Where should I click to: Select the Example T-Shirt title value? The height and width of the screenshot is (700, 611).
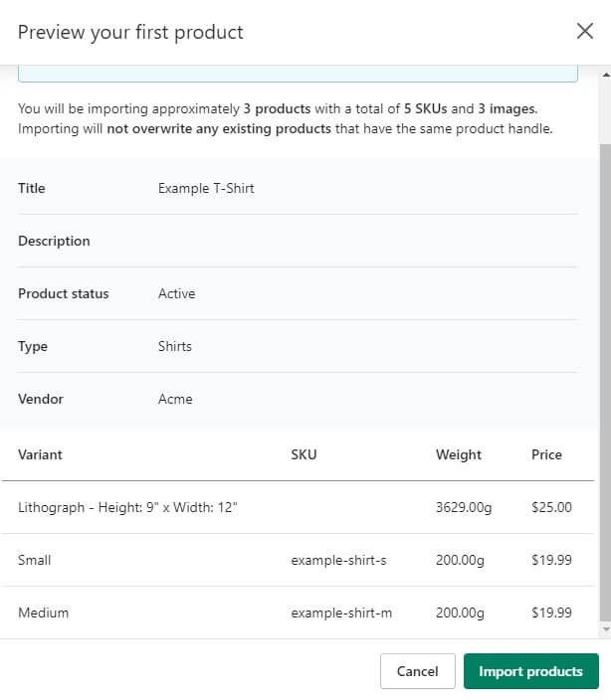pos(206,188)
